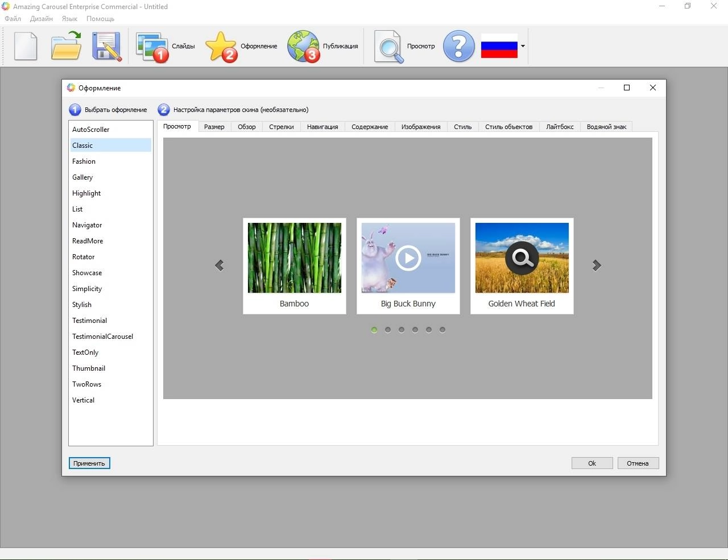Confirm with the Ok button

tap(592, 463)
